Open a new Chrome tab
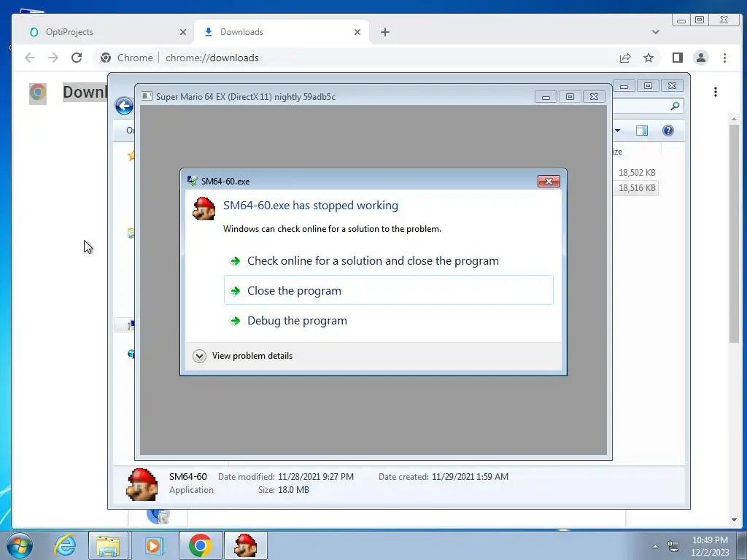This screenshot has width=747, height=560. point(385,32)
